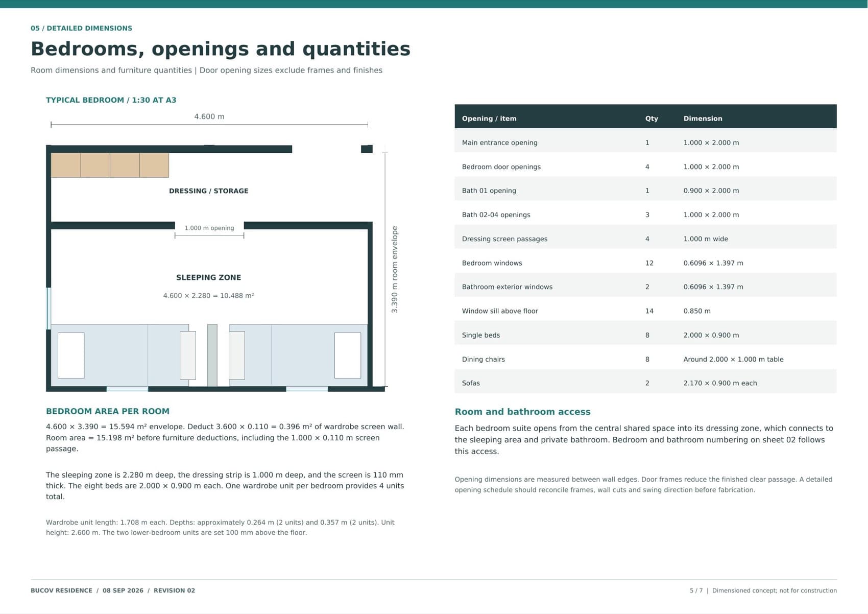Viewport: 868px width, 614px height.
Task: Click the 'DRESSING / STORAGE' room label
Action: [x=208, y=191]
